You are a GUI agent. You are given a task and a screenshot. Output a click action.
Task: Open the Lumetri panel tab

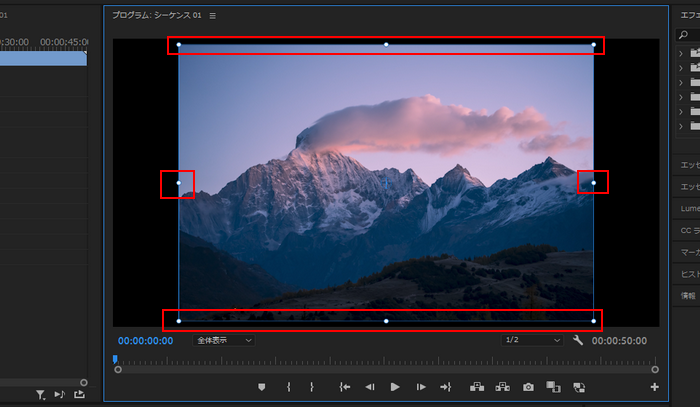(689, 208)
